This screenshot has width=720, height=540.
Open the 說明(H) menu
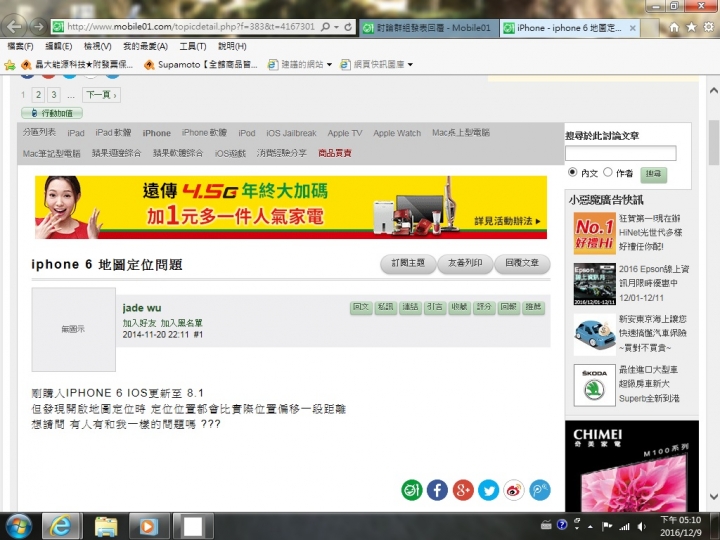(232, 46)
